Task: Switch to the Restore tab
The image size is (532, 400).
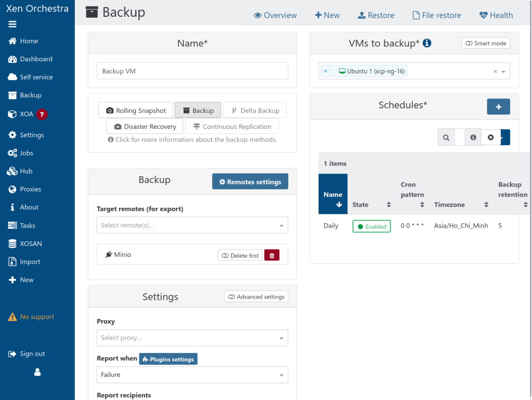Action: 376,15
